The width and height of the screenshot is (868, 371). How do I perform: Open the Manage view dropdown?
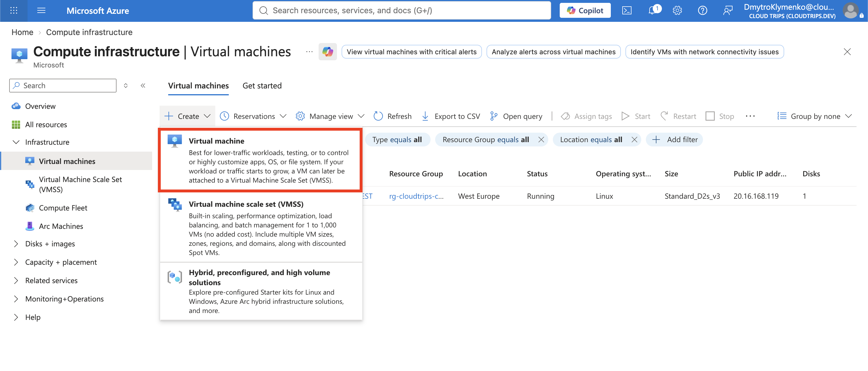pos(330,116)
